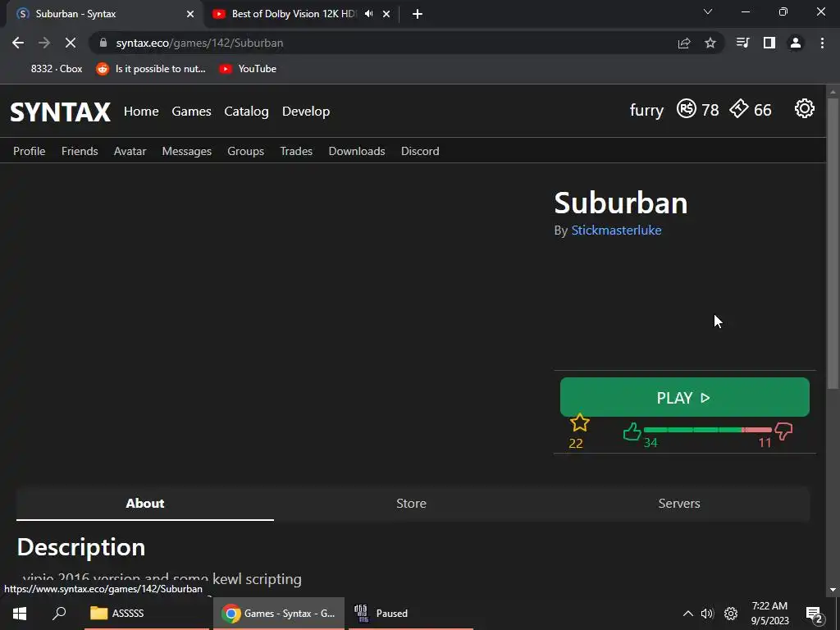
Task: Switch to the Servers tab
Action: [x=678, y=503]
